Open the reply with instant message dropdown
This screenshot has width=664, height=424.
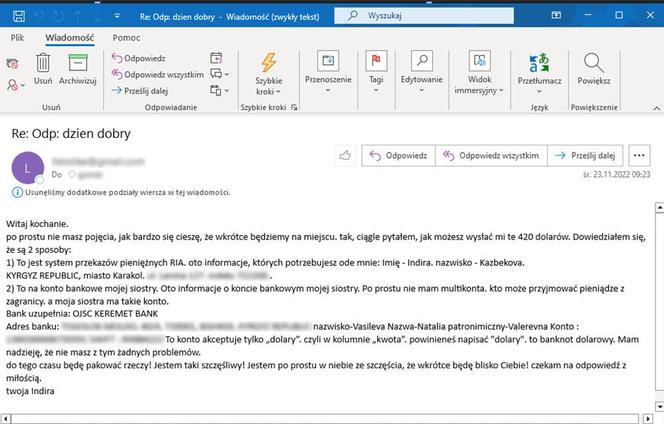point(219,74)
